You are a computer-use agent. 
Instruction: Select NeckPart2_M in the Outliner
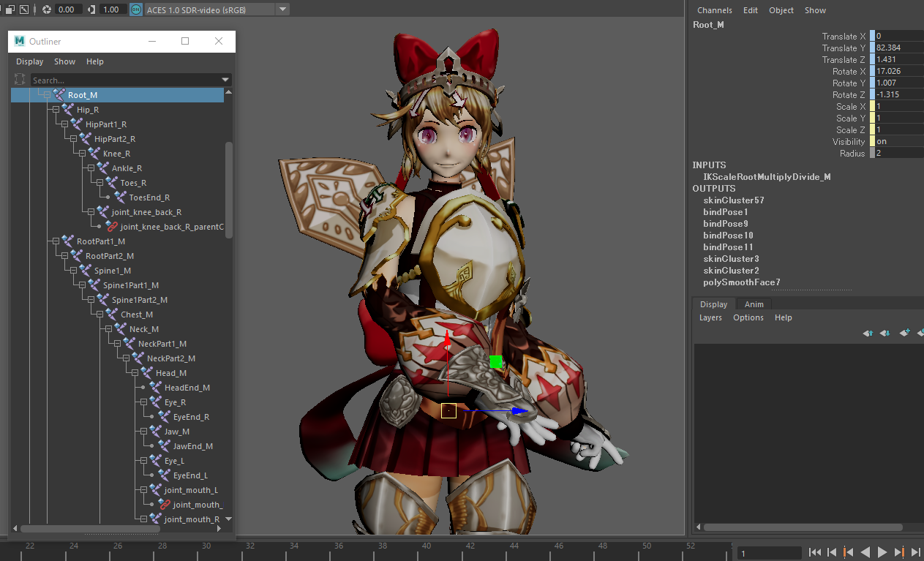click(x=171, y=358)
